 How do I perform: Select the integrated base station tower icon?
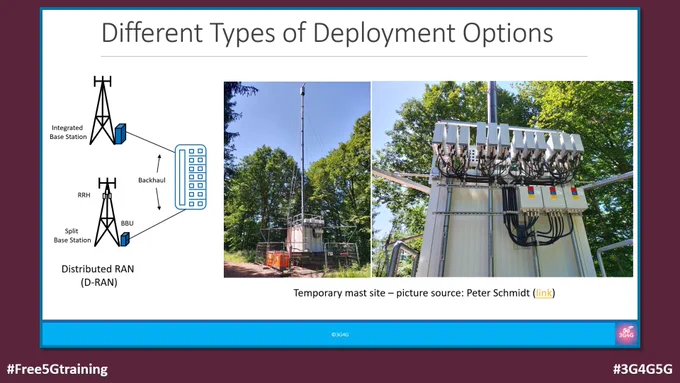(103, 110)
